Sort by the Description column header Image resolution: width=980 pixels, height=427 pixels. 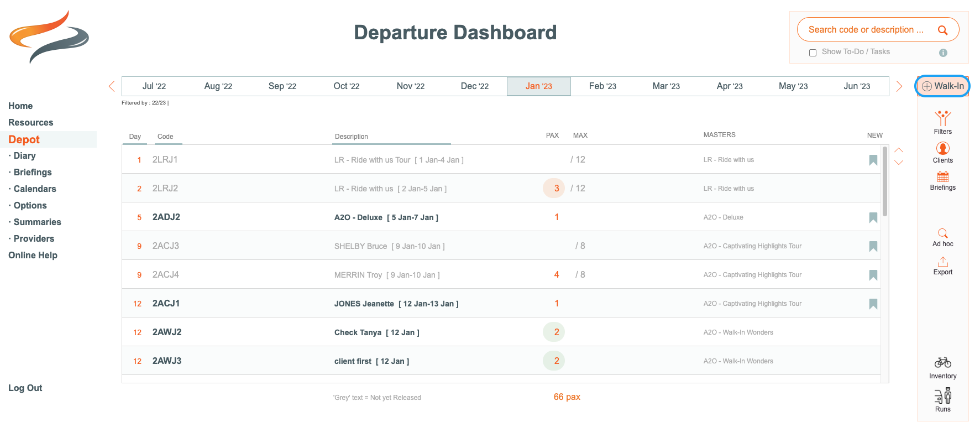tap(352, 137)
